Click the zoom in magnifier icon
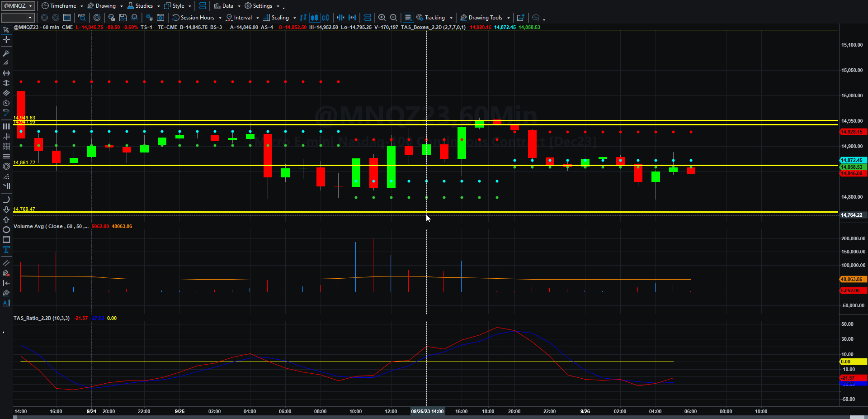The image size is (868, 419). 382,18
